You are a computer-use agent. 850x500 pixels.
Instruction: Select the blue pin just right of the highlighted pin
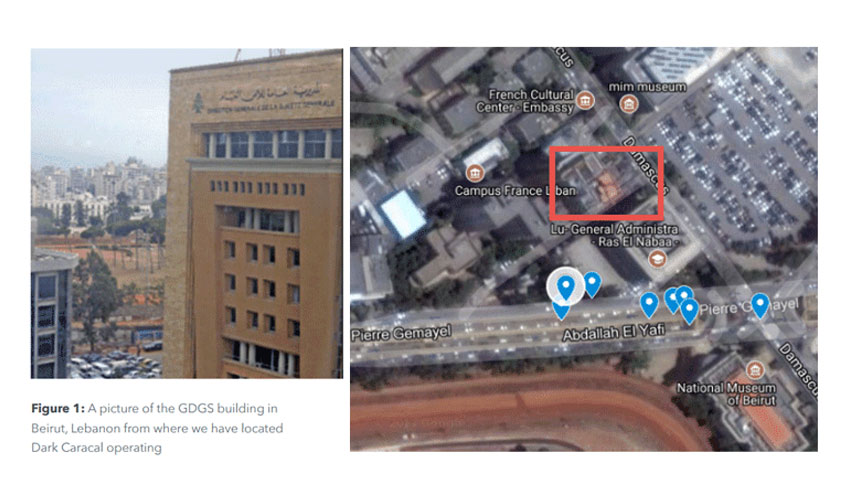(592, 284)
